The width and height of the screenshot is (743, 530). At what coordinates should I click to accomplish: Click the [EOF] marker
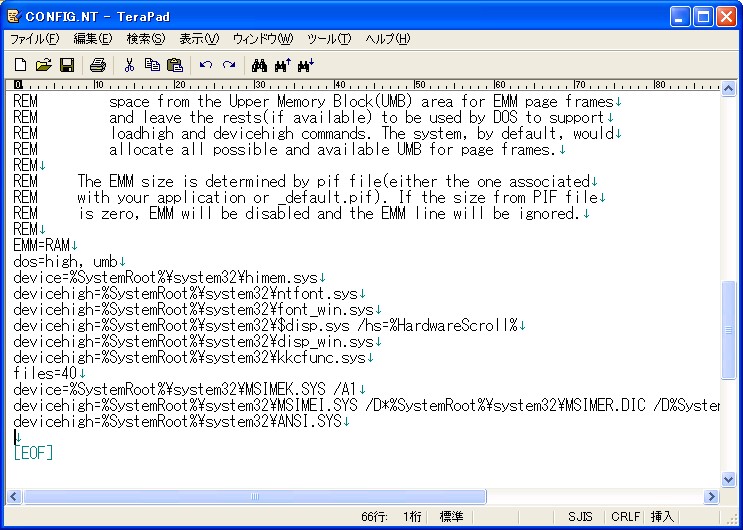pos(33,453)
